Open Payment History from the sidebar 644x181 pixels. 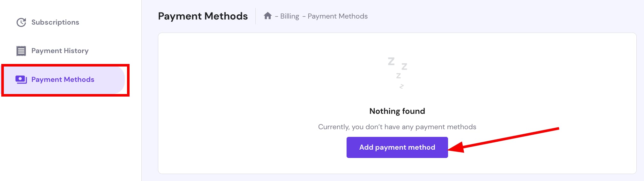tap(60, 51)
